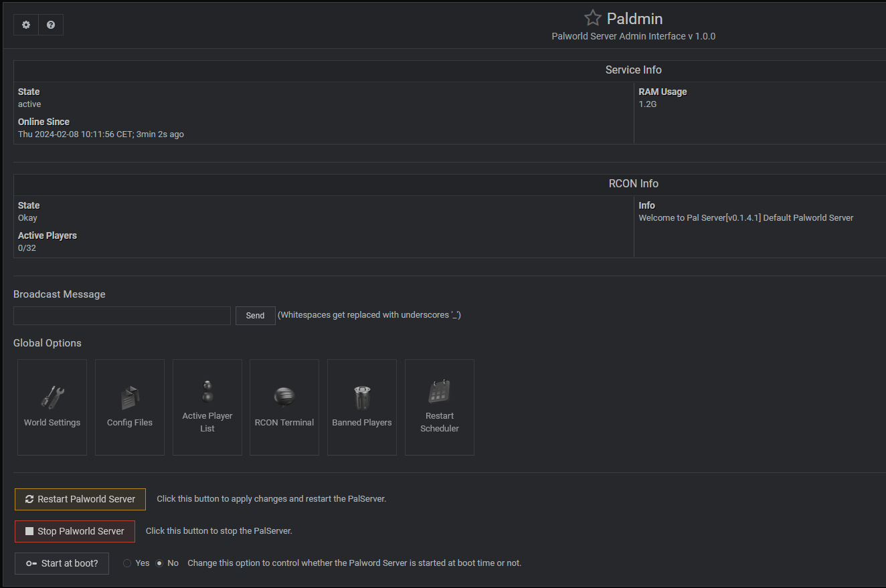Click the Global Options heading
The height and width of the screenshot is (588, 886).
coord(48,343)
